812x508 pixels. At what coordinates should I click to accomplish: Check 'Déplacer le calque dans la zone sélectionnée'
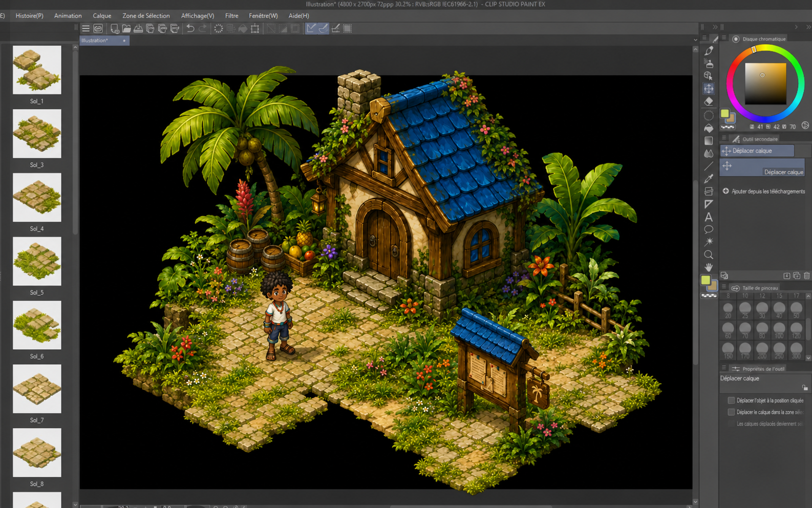[x=731, y=412]
